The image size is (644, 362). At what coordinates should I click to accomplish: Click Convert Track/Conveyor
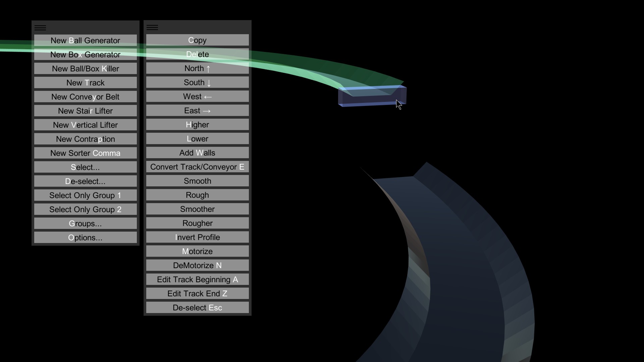tap(198, 167)
